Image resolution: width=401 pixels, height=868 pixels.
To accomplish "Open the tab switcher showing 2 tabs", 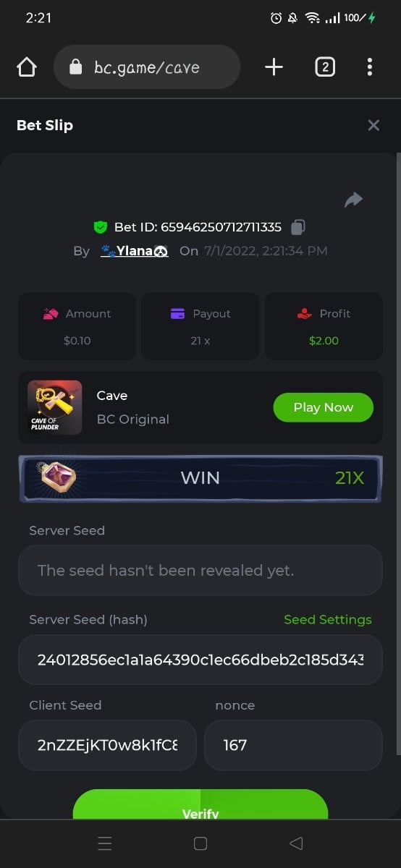I will point(325,67).
